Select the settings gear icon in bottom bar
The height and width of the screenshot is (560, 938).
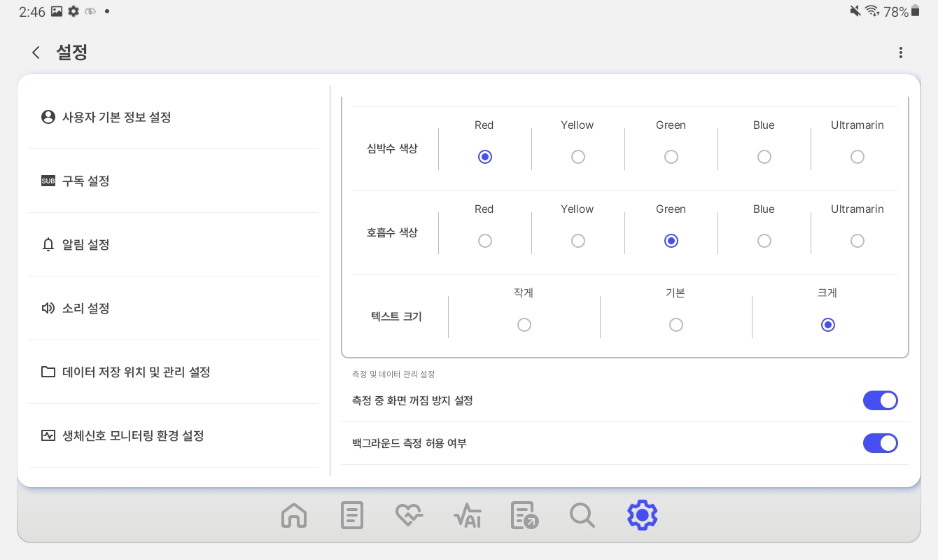(x=642, y=515)
